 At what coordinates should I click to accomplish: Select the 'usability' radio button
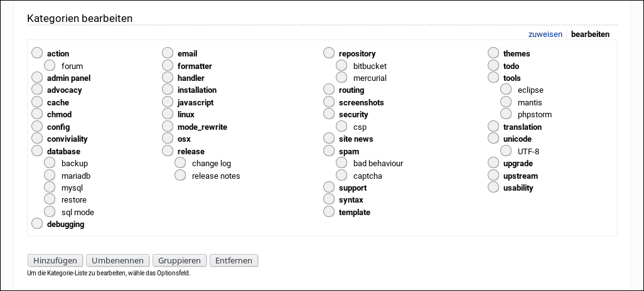pyautogui.click(x=493, y=188)
